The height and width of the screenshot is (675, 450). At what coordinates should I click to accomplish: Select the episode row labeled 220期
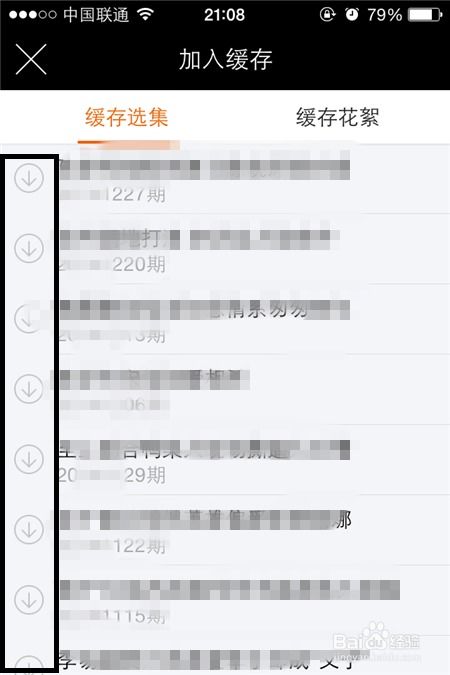coord(225,249)
